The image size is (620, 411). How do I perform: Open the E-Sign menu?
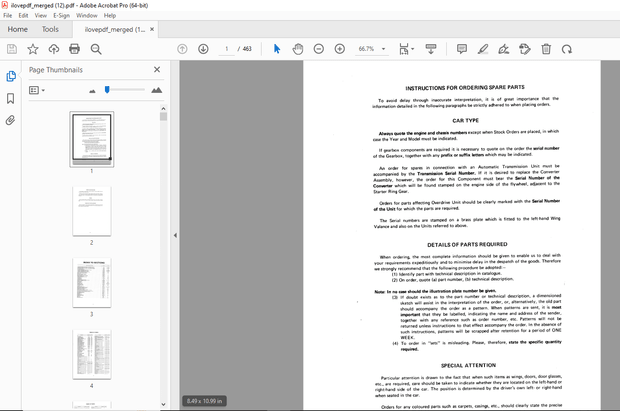(61, 15)
